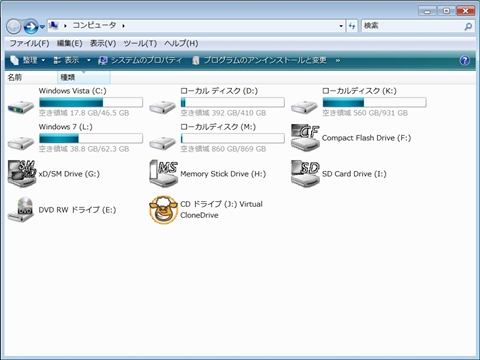Click the refresh button beside address bar
The height and width of the screenshot is (360, 480).
(352, 26)
